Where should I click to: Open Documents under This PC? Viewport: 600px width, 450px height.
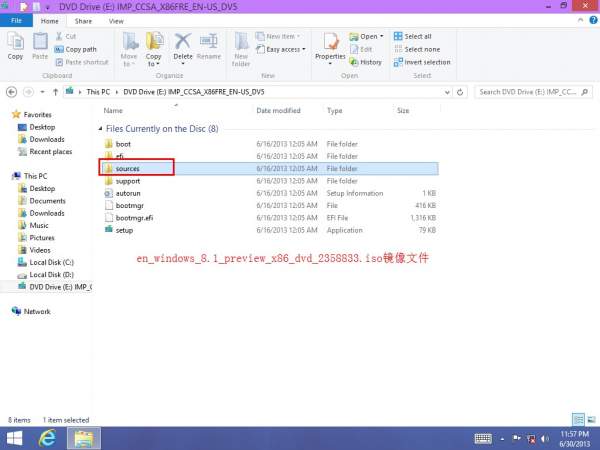[x=47, y=201]
